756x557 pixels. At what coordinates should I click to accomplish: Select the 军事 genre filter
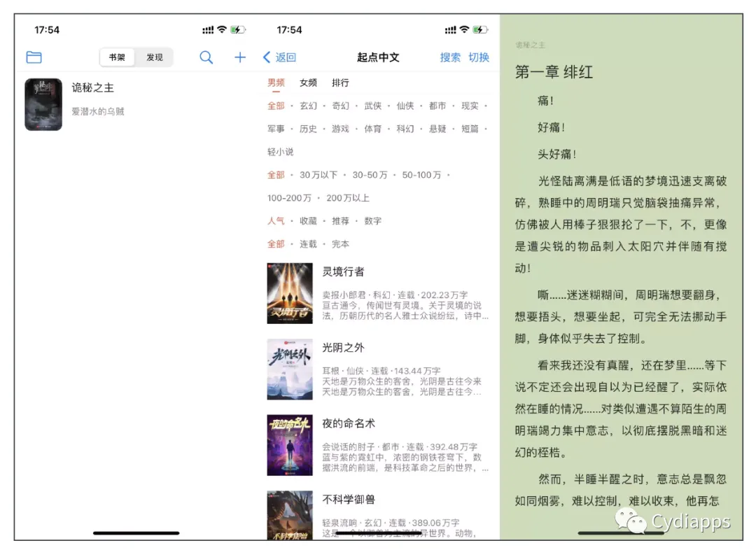click(x=276, y=129)
